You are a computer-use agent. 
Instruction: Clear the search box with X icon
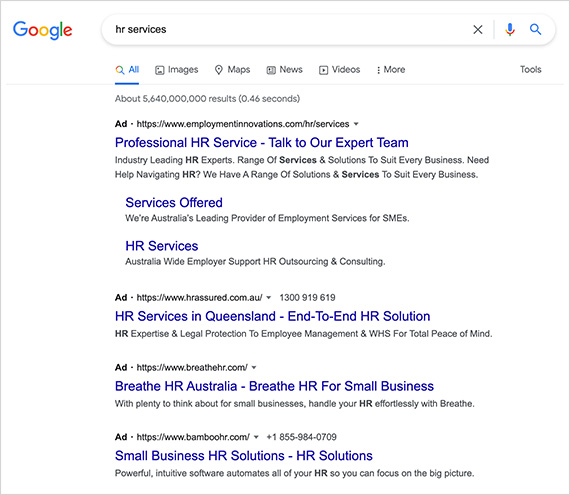[x=478, y=29]
